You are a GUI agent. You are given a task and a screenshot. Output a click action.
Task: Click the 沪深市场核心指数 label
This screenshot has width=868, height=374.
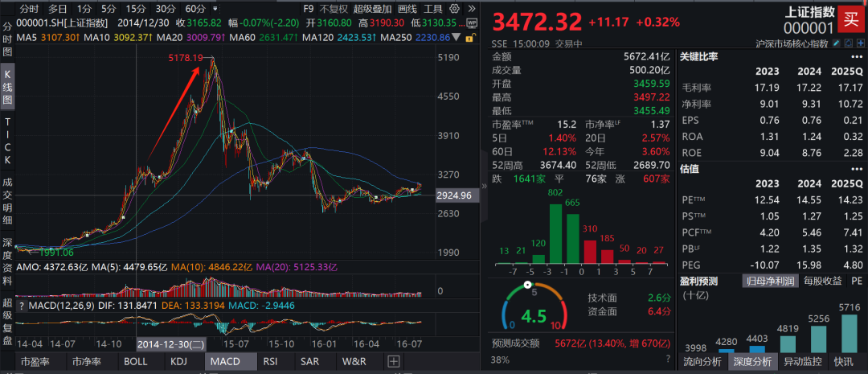[x=792, y=43]
